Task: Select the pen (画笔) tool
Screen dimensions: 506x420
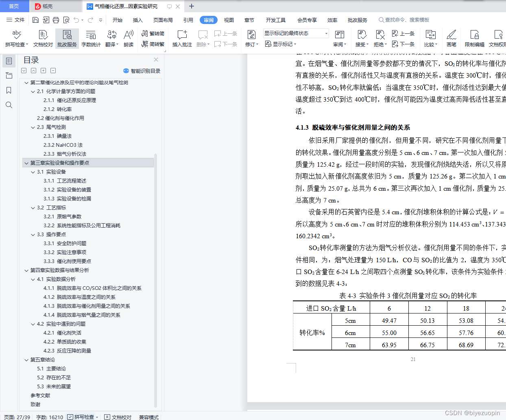Action: [x=451, y=39]
